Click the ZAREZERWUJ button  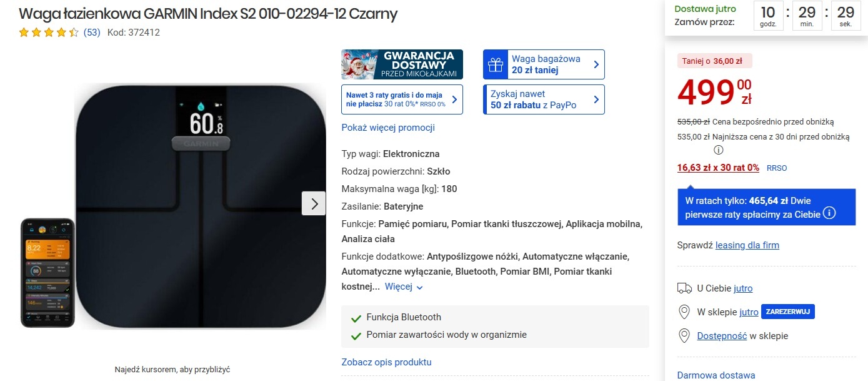788,312
